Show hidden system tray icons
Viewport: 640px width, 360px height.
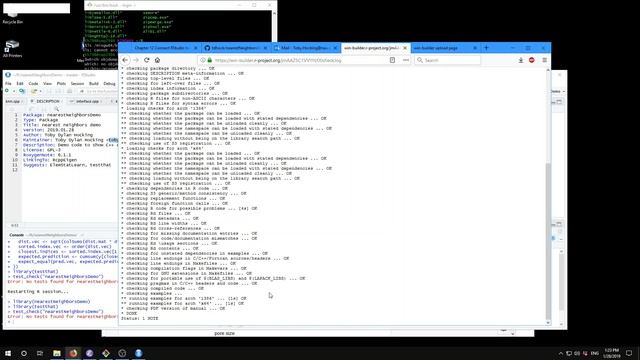point(560,353)
